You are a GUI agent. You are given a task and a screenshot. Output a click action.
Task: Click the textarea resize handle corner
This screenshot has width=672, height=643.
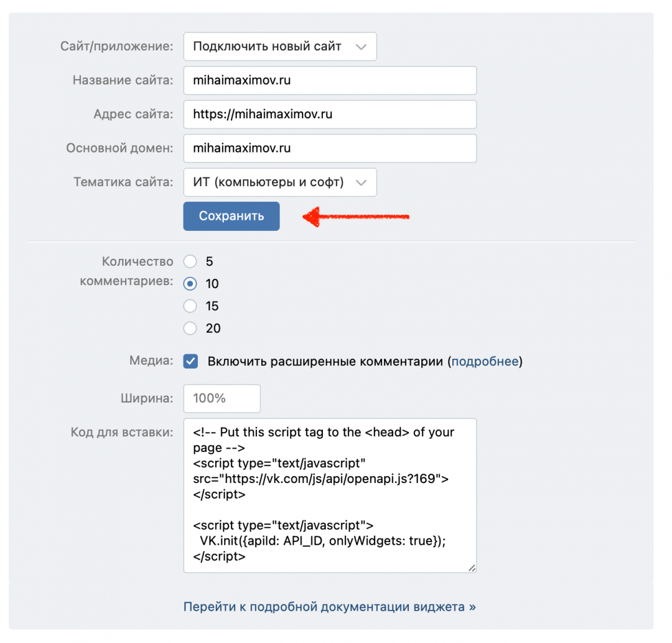click(472, 568)
